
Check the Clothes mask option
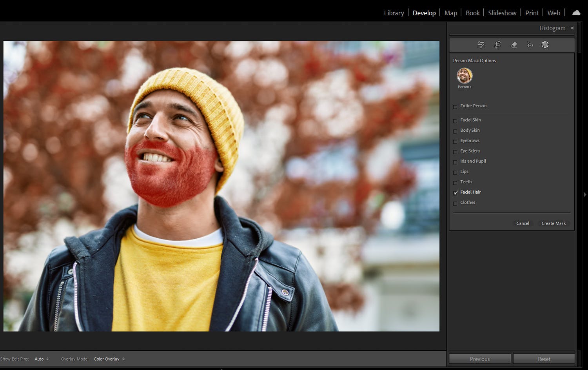click(455, 203)
